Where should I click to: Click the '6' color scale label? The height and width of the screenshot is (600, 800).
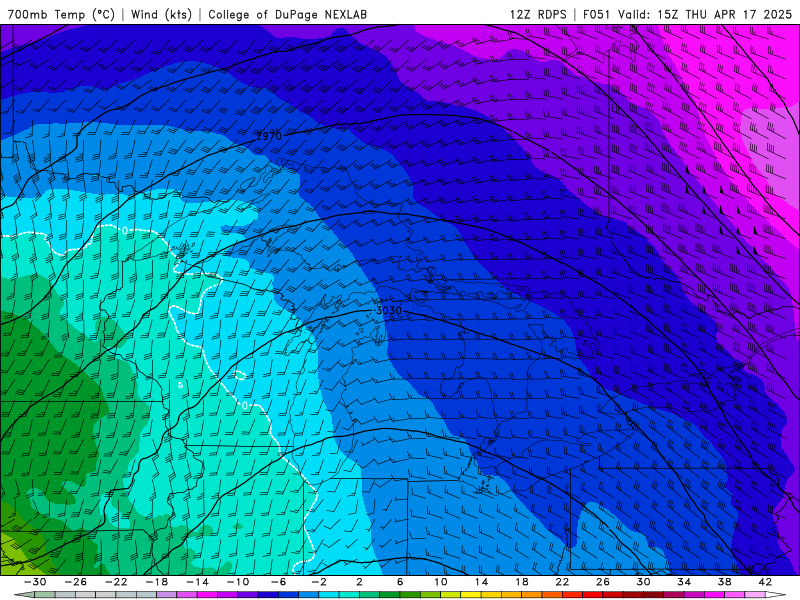click(400, 582)
